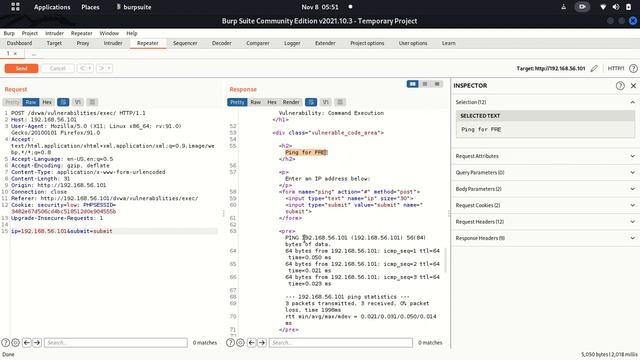Switch to the Learn tab
Viewport: 640px width, 360px height.
pos(449,43)
